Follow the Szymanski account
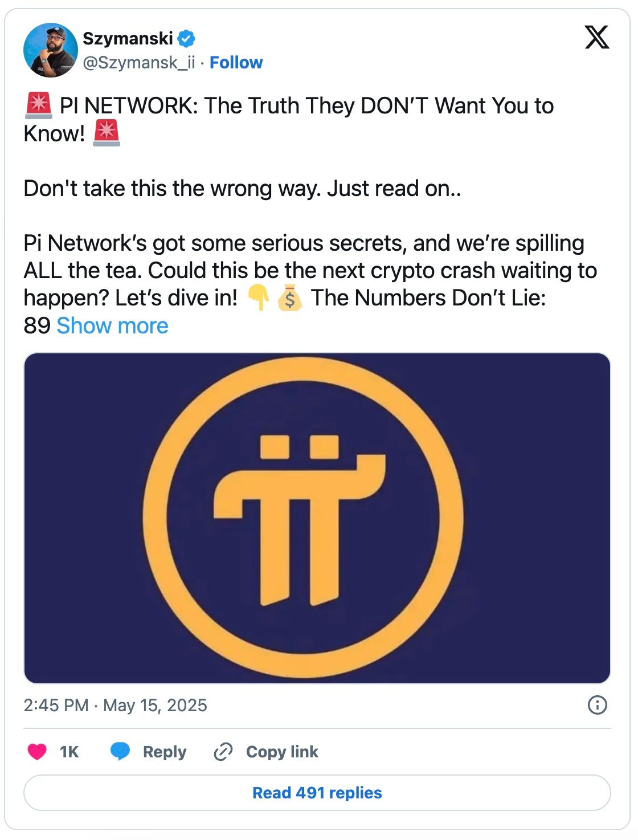Screen dimensions: 638x840 click(236, 62)
